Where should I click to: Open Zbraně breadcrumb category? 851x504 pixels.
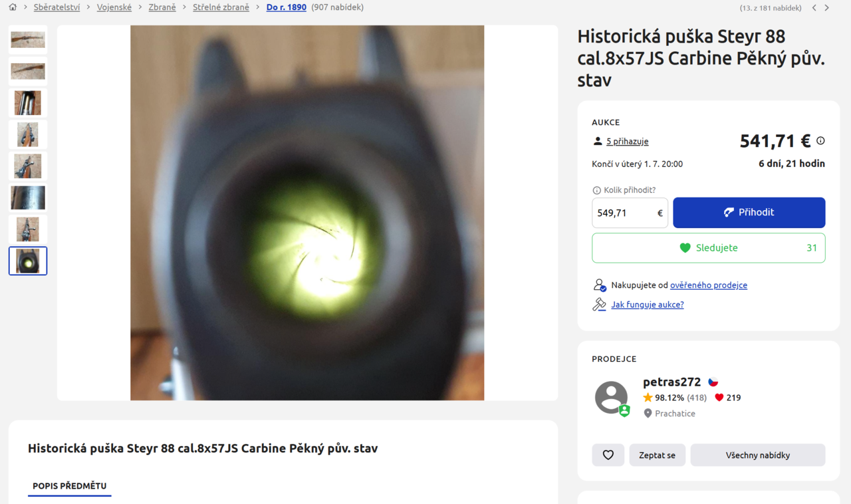click(x=162, y=7)
